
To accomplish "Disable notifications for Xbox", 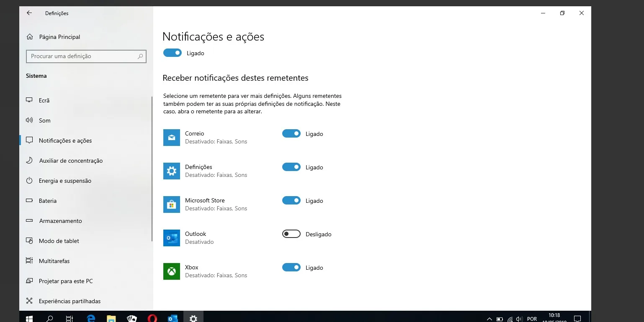I will [x=291, y=267].
